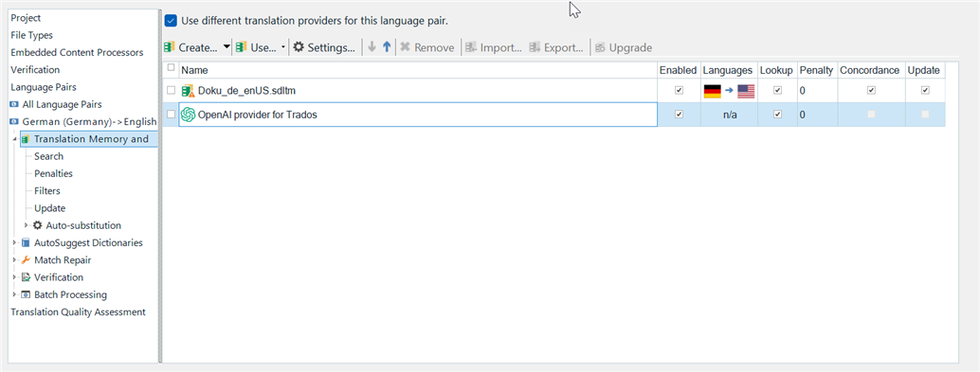Screen dimensions: 980x372
Task: Click the Use... toolbar button
Action: (x=256, y=47)
